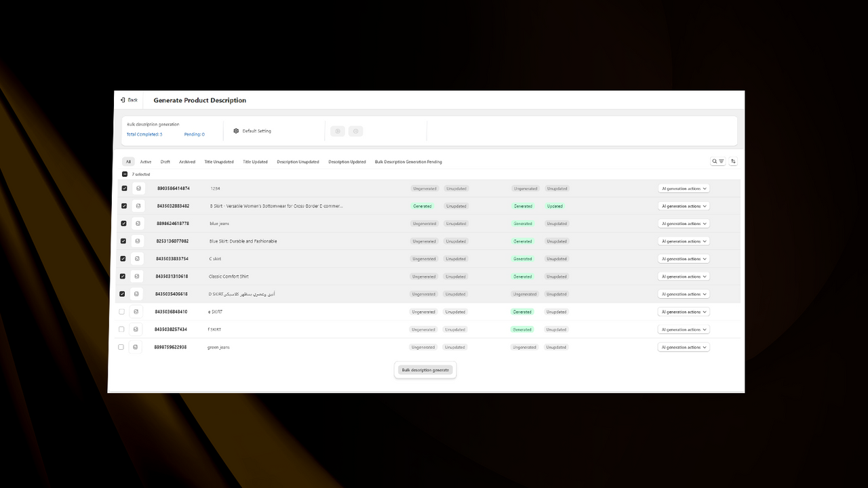This screenshot has width=868, height=488.
Task: Uncheck the checkbox for B Skirt product
Action: [x=124, y=206]
